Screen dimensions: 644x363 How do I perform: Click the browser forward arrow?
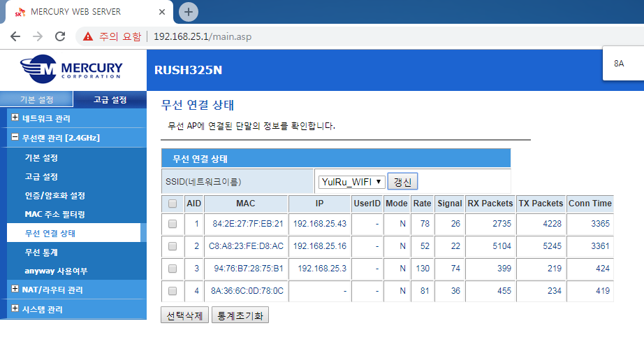[x=38, y=36]
